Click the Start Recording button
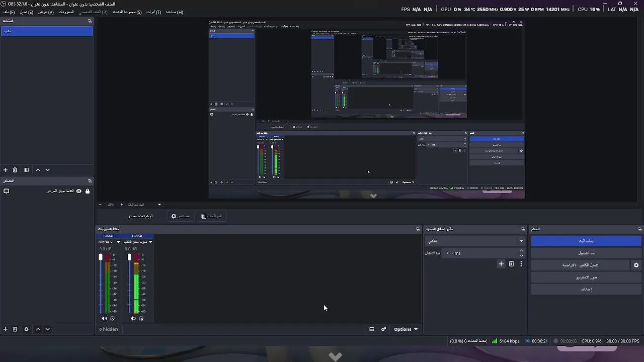 click(x=586, y=253)
